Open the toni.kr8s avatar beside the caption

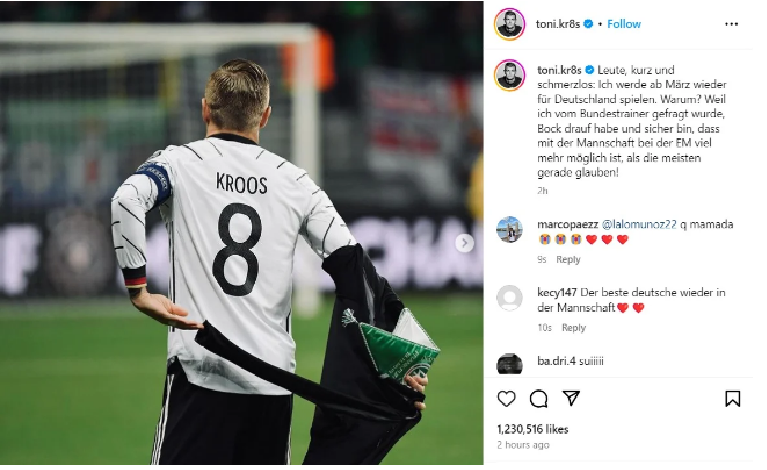[x=509, y=75]
